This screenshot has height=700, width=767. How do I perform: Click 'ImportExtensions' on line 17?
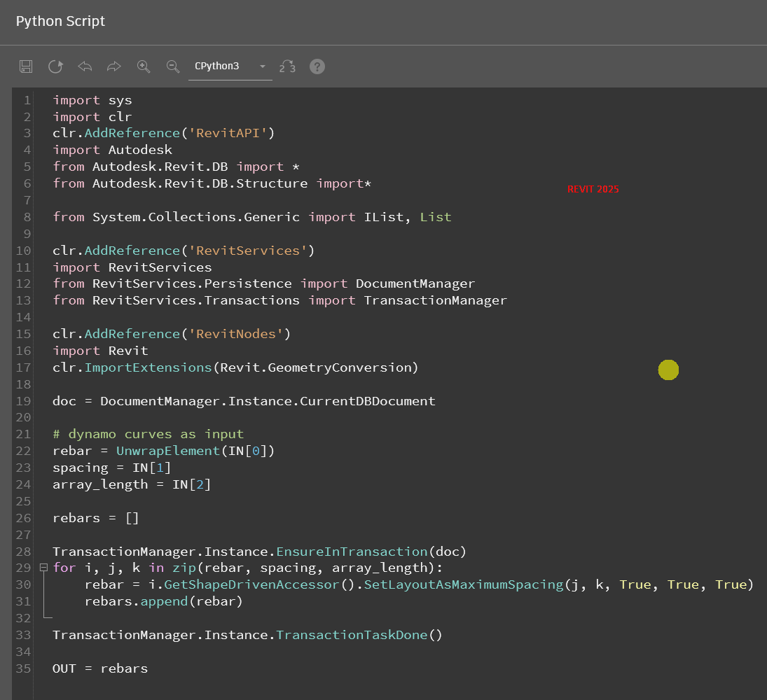pyautogui.click(x=148, y=367)
